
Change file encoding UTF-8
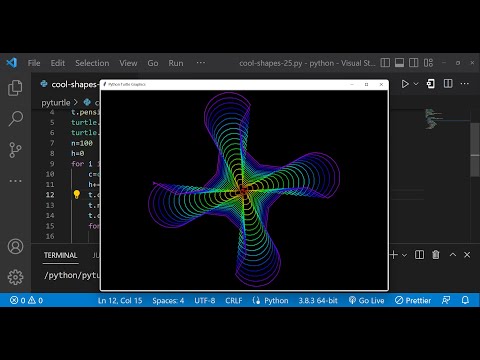[x=205, y=301]
